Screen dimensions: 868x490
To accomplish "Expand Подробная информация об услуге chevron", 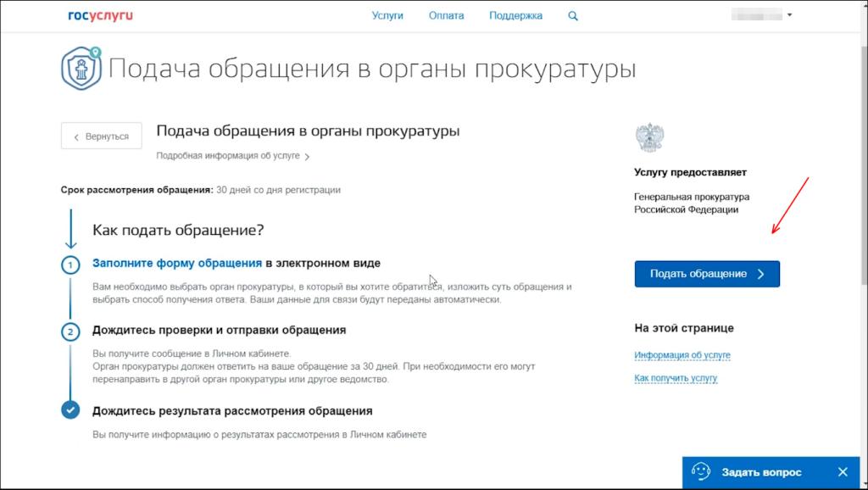I will pos(307,157).
